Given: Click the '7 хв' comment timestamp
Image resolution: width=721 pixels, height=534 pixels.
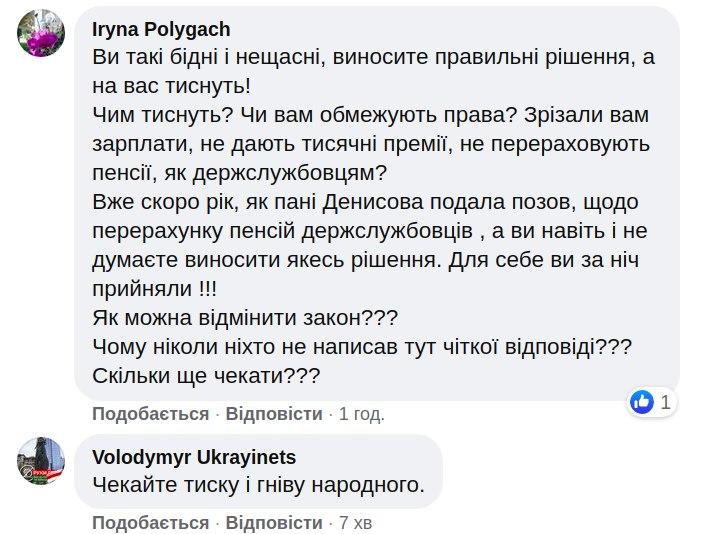Looking at the screenshot, I should point(356,523).
